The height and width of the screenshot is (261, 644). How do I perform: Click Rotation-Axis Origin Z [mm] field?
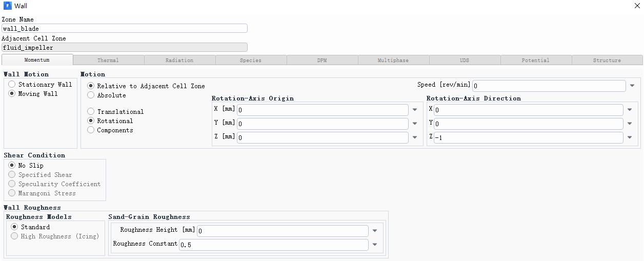click(323, 137)
